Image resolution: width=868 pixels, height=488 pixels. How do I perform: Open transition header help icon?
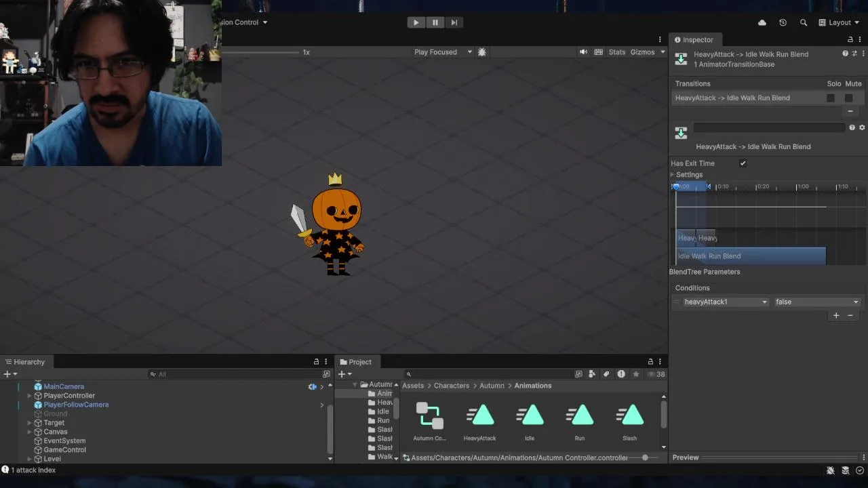pos(845,54)
